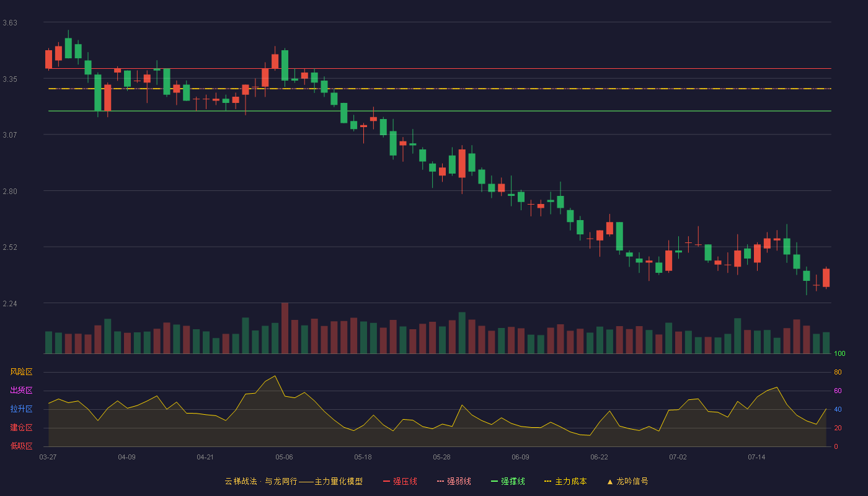Click the orange 80 indicator scale value
The width and height of the screenshot is (868, 496).
[838, 372]
